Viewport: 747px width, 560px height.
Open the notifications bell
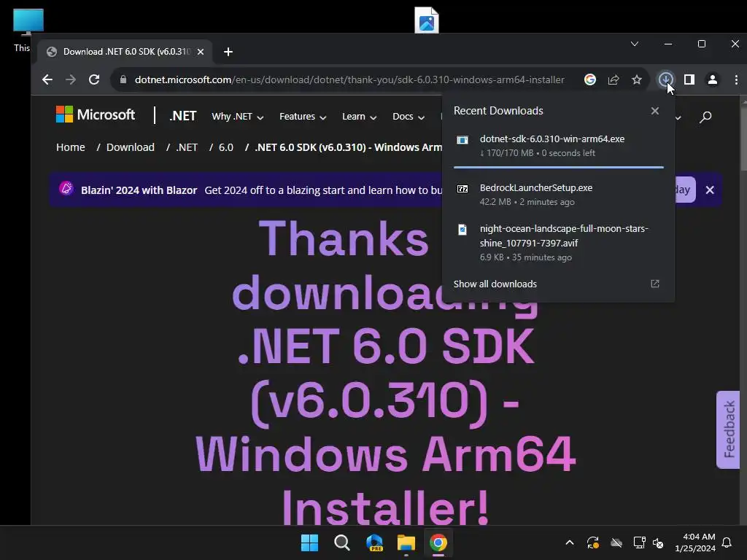[727, 542]
